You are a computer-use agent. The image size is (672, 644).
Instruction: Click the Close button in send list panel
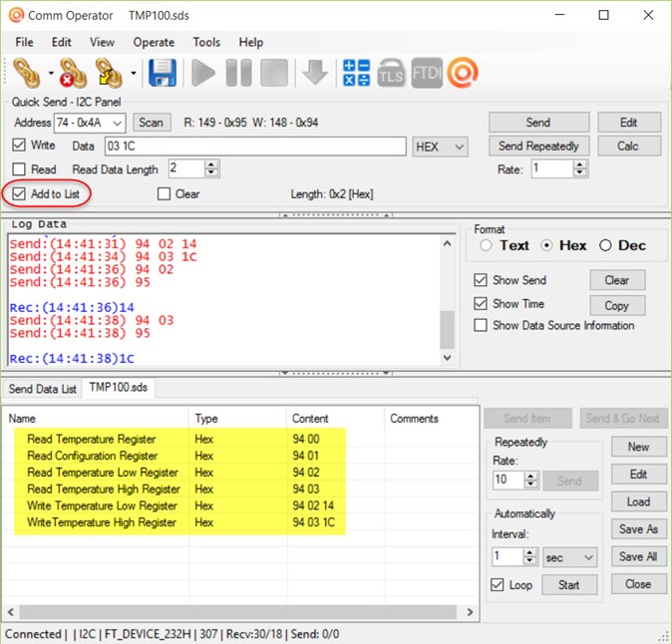point(638,584)
